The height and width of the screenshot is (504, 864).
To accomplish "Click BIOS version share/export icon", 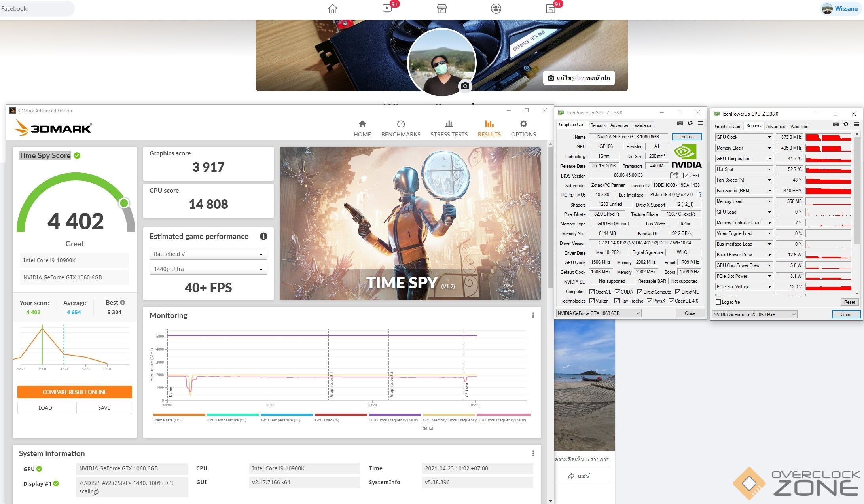I will pos(674,175).
